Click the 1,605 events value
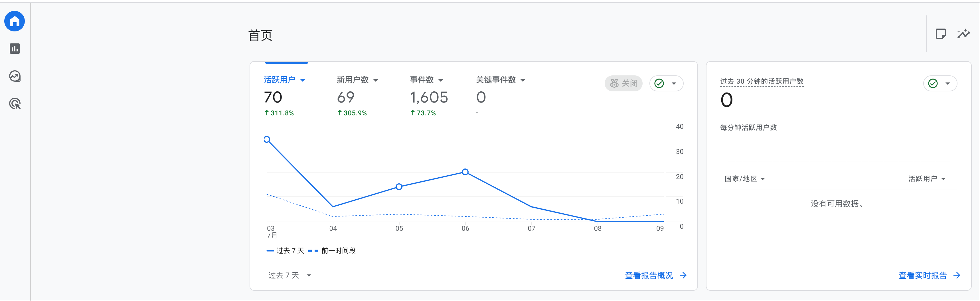The height and width of the screenshot is (301, 980). click(429, 97)
